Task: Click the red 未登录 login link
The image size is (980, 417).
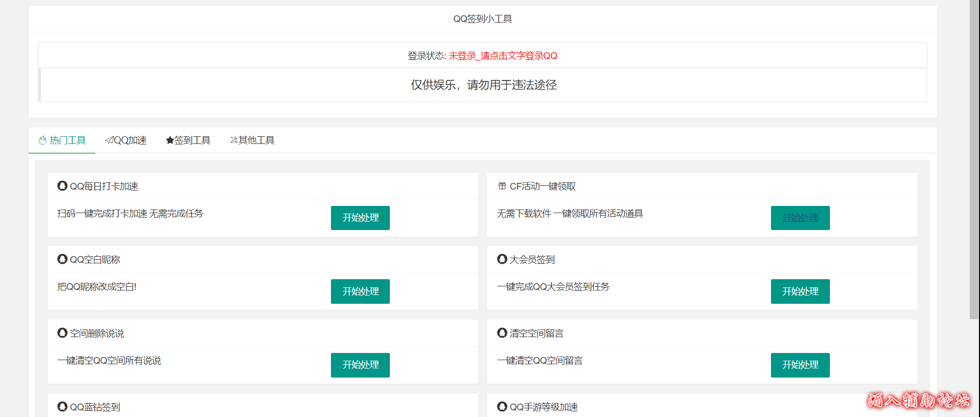Action: pos(503,56)
